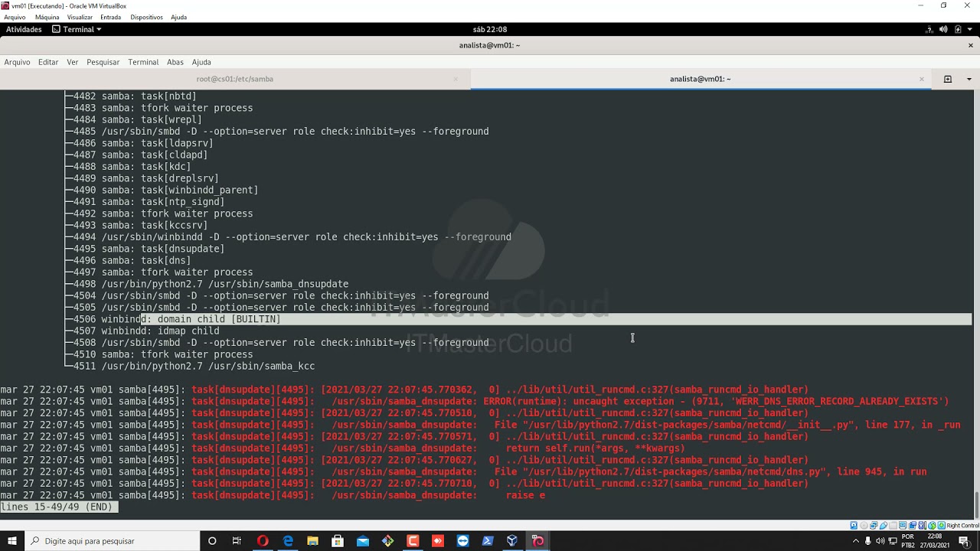980x551 pixels.
Task: Open the Debian VM taskbar icon
Action: pos(537,541)
